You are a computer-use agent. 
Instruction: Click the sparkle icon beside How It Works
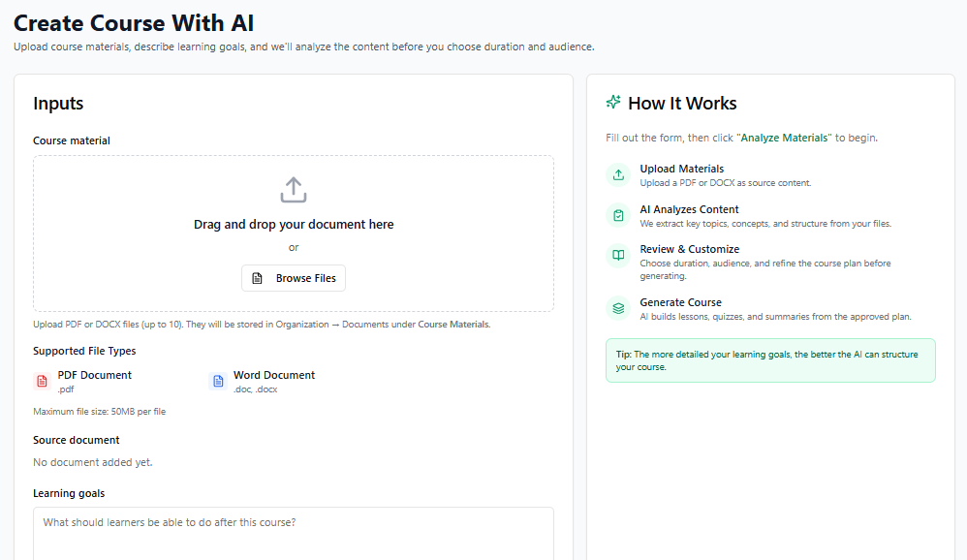click(x=613, y=103)
